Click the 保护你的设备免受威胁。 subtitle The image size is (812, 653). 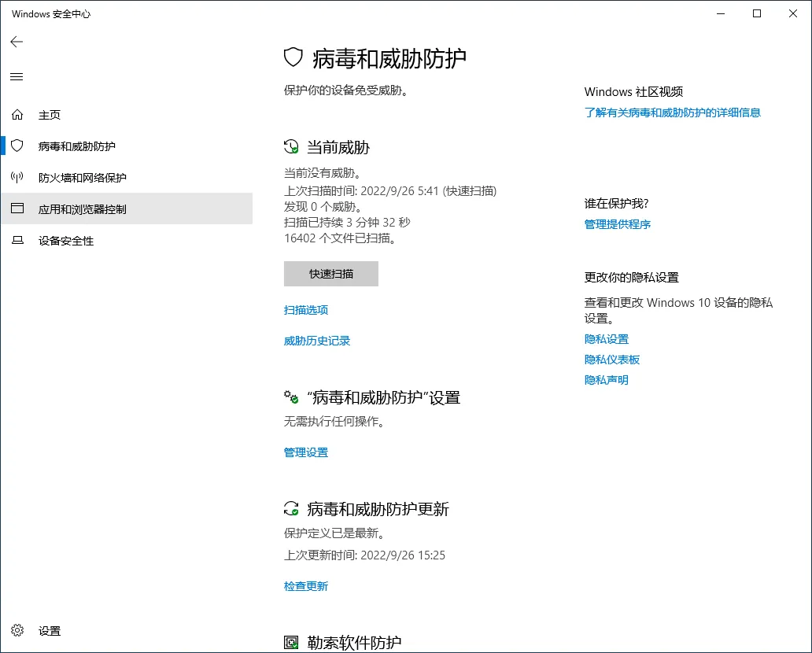tap(346, 90)
